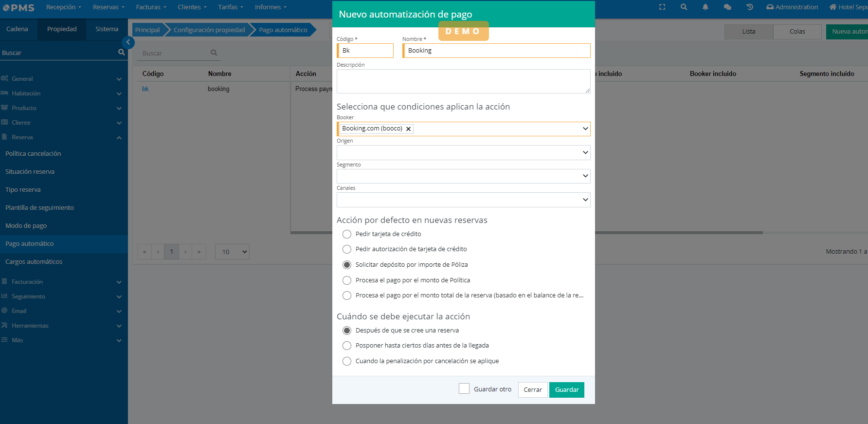Viewport: 868px width, 424px height.
Task: Select 'Pedir tarjeta de crédito' radio option
Action: pyautogui.click(x=347, y=234)
